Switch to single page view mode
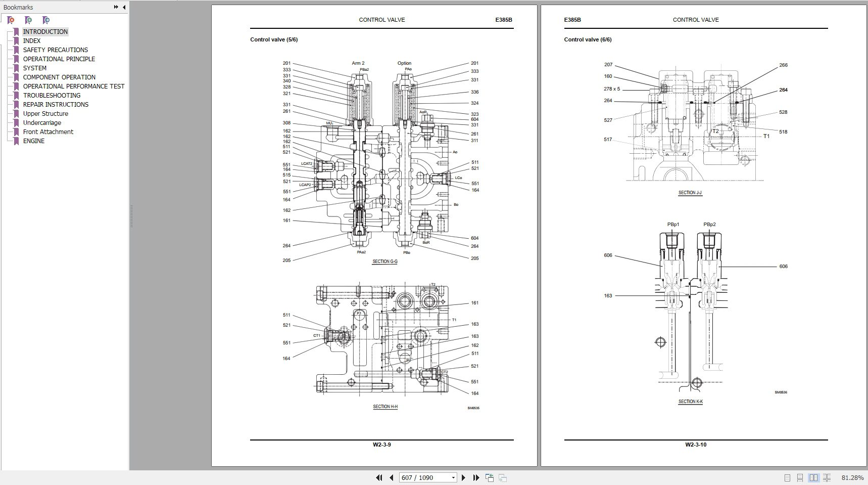This screenshot has height=485, width=868. pyautogui.click(x=786, y=477)
